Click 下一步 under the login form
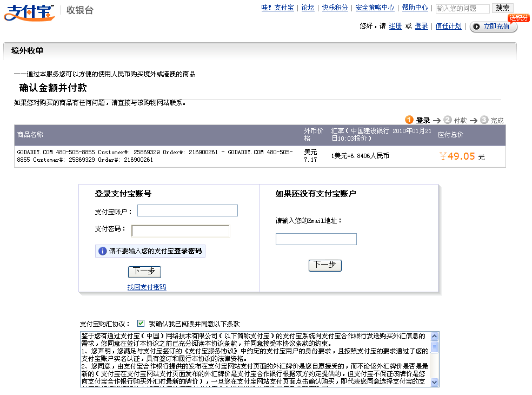This screenshot has width=532, height=395. (x=144, y=272)
